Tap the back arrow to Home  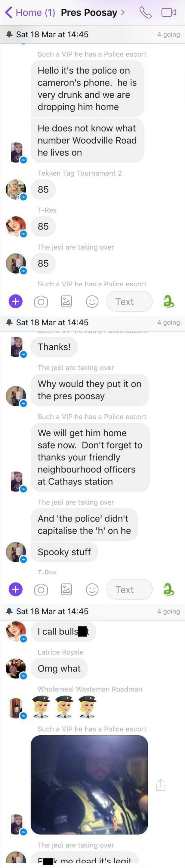[9, 12]
